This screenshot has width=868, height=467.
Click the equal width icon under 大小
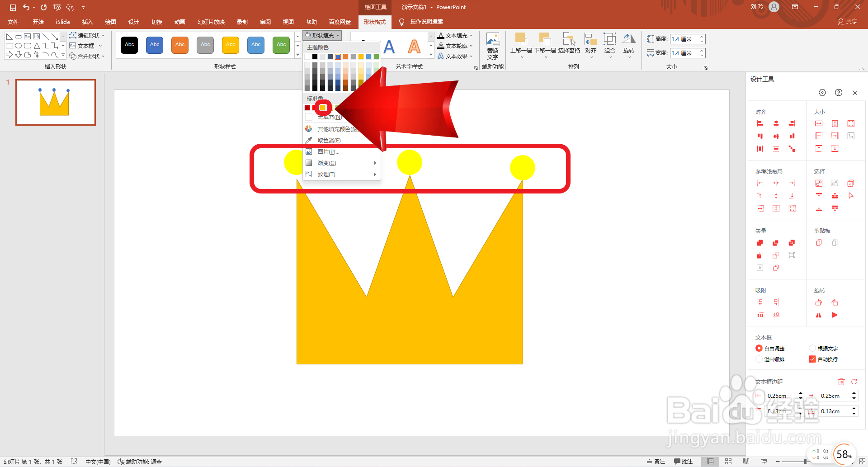coord(819,123)
